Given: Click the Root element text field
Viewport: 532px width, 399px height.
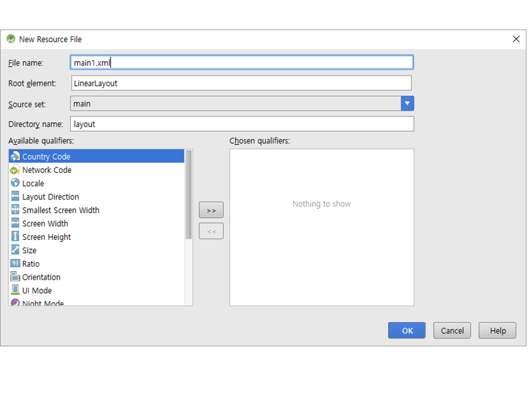Looking at the screenshot, I should pyautogui.click(x=241, y=83).
